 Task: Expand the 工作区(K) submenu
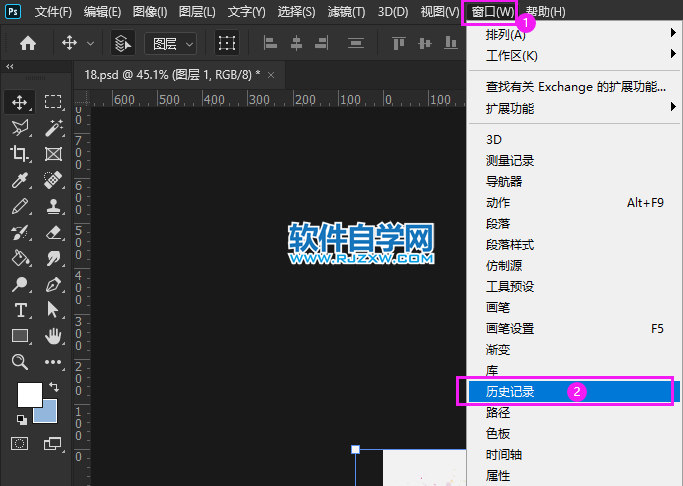click(574, 56)
